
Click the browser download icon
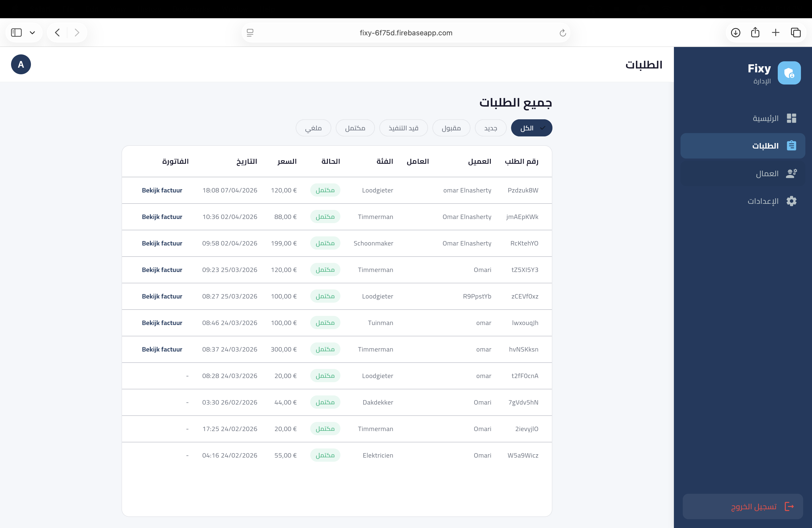(x=736, y=32)
